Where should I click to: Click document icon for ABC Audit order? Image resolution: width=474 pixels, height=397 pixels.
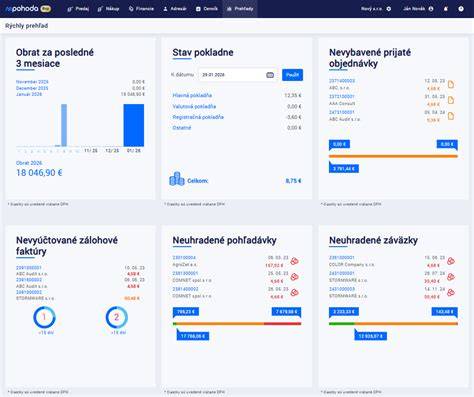451,116
